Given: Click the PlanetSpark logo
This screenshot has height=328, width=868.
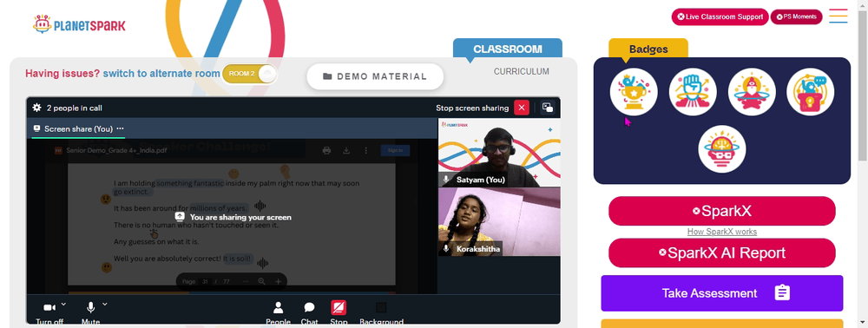Looking at the screenshot, I should point(79,24).
